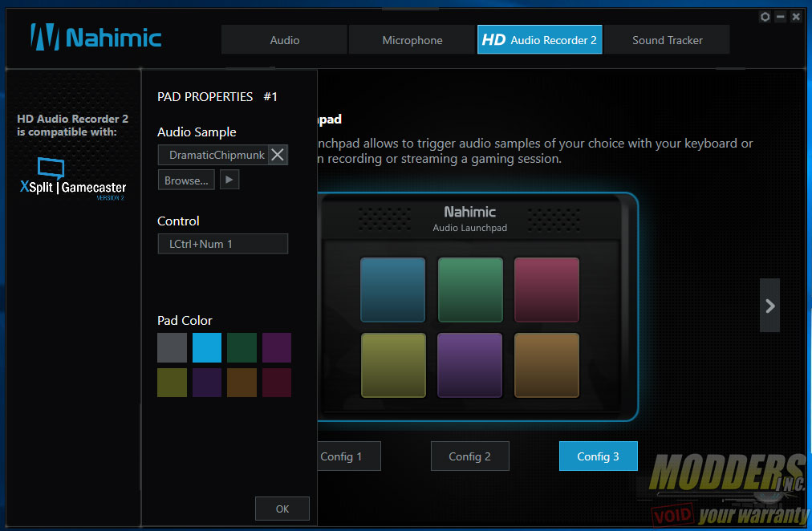Go to next page with right chevron

point(770,306)
